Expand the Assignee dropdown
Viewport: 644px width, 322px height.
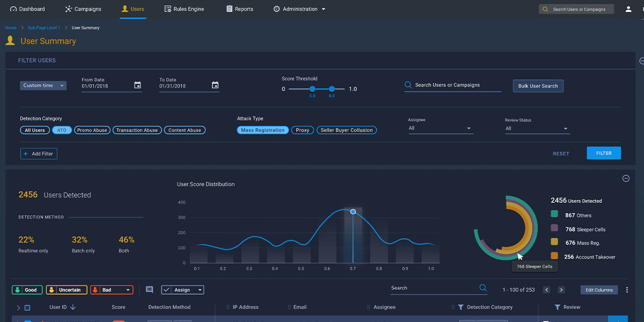pyautogui.click(x=440, y=129)
